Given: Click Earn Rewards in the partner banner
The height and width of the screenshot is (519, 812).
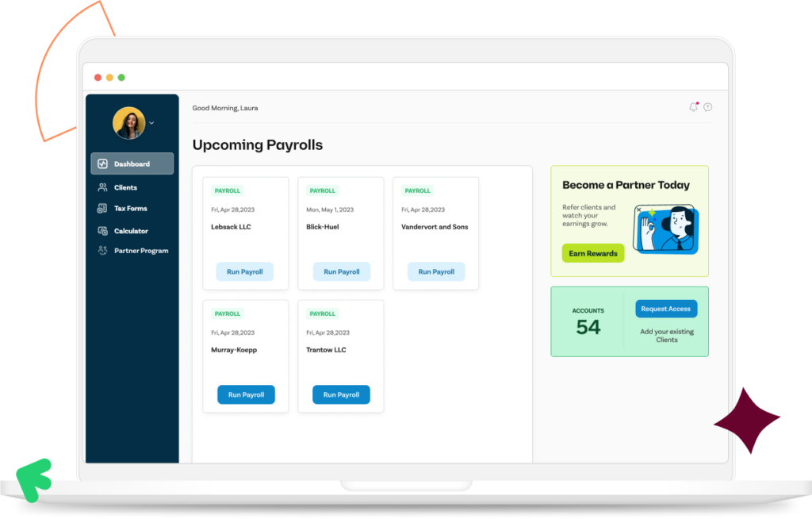Looking at the screenshot, I should (x=592, y=252).
